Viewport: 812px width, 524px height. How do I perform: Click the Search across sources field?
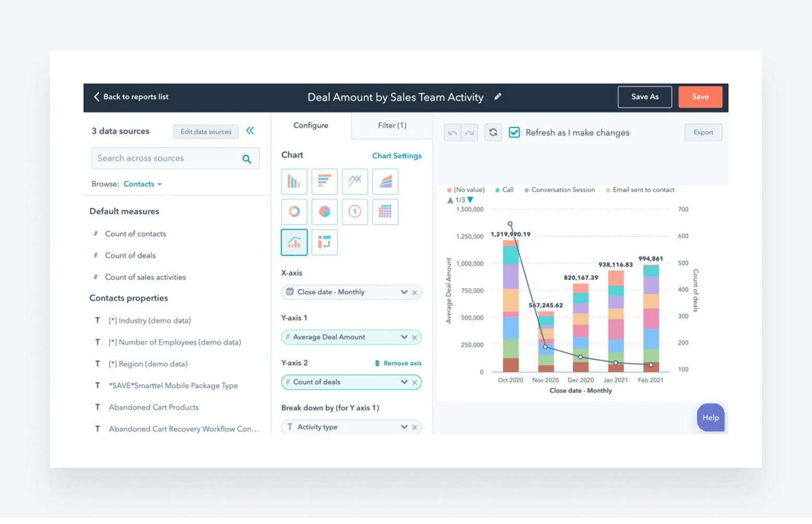pyautogui.click(x=175, y=159)
